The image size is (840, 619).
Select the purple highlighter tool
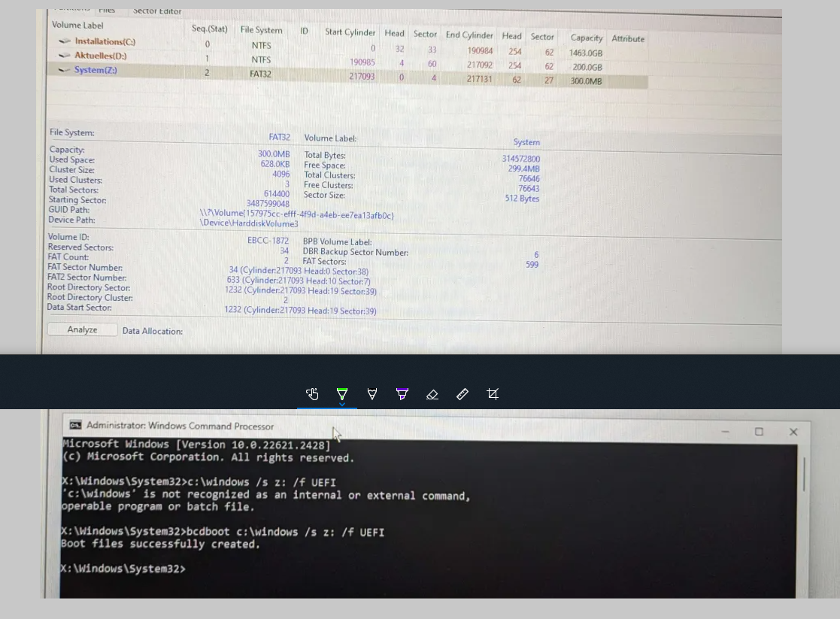pyautogui.click(x=402, y=394)
